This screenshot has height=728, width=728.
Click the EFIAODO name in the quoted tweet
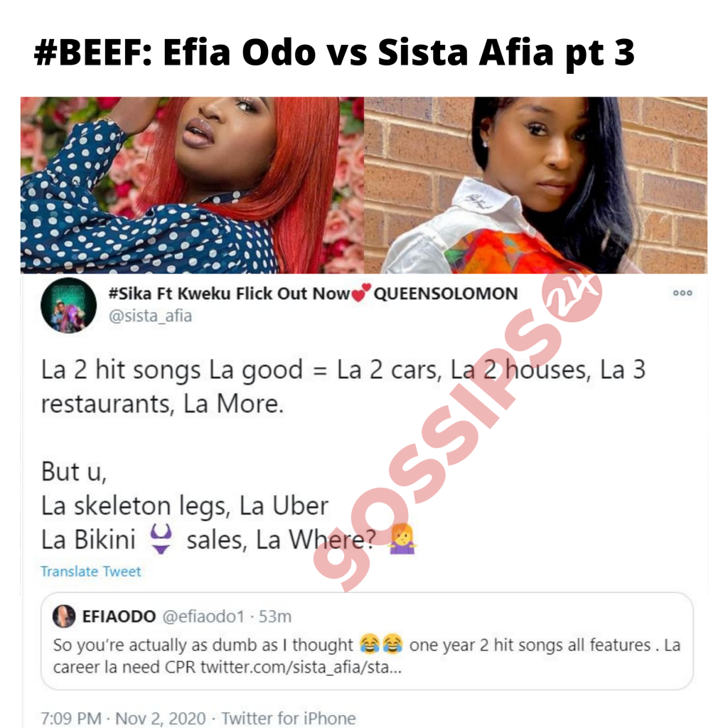tap(119, 616)
